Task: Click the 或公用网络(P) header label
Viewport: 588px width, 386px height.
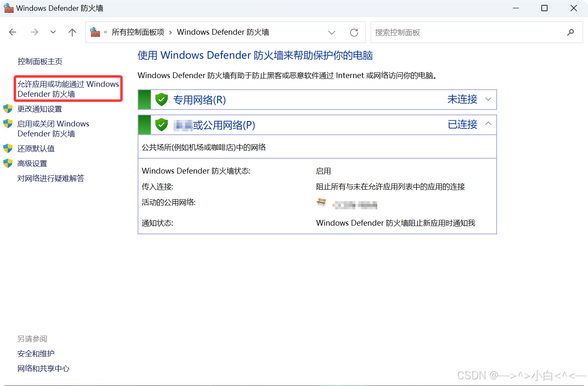Action: click(x=224, y=125)
